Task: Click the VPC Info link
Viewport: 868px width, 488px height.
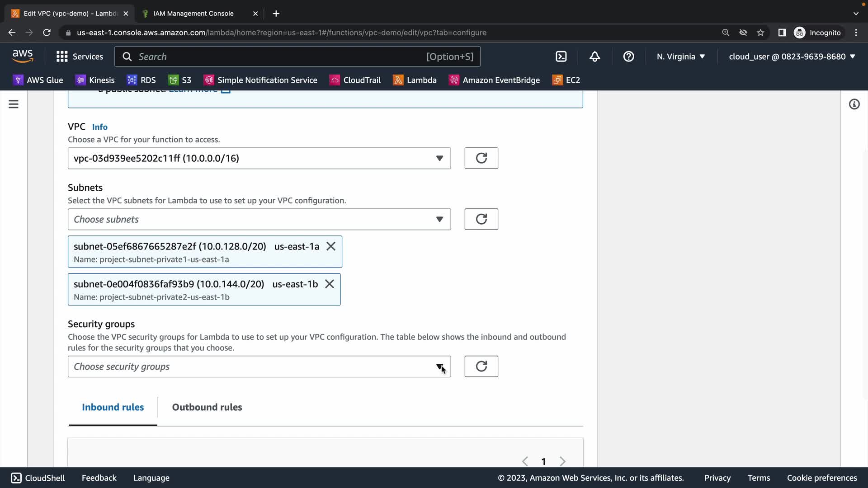Action: tap(99, 127)
